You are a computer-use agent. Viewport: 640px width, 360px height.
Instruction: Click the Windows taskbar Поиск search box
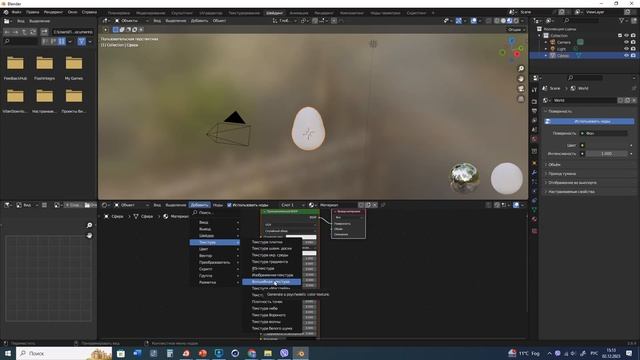click(x=64, y=353)
